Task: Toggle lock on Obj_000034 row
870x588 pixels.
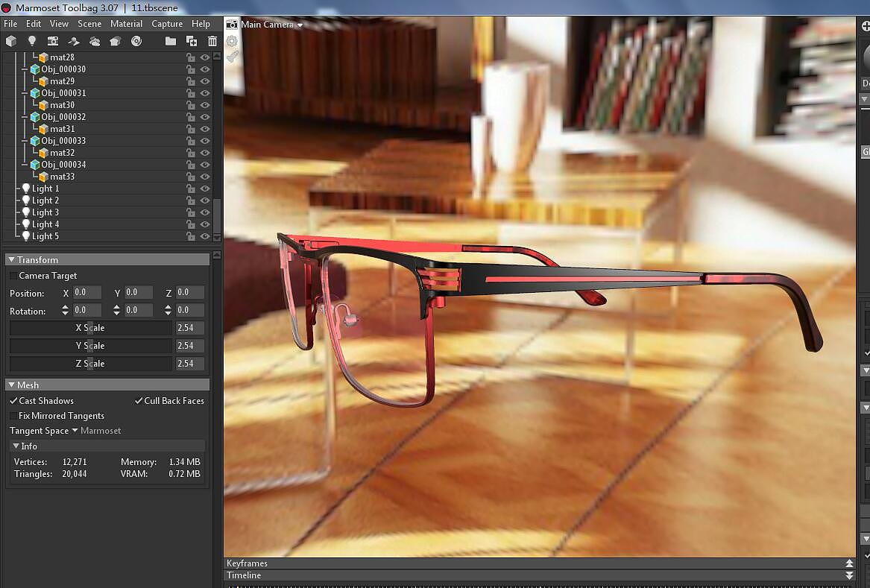Action: coord(190,165)
